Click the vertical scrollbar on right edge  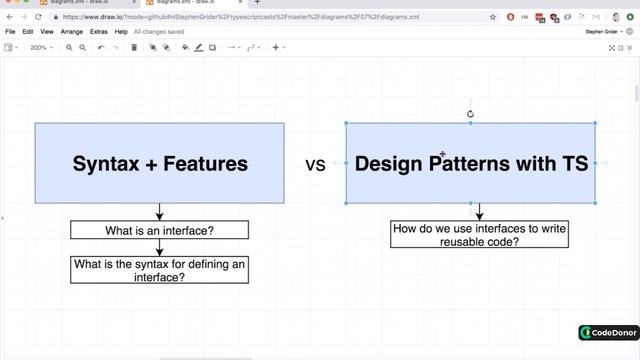[637, 93]
